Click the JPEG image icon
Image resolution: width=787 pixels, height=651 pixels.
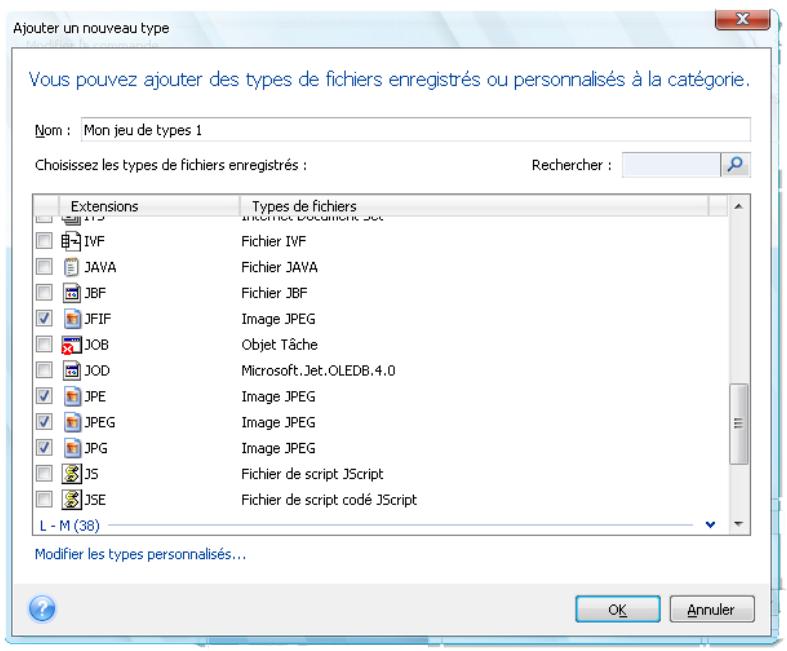coord(72,422)
